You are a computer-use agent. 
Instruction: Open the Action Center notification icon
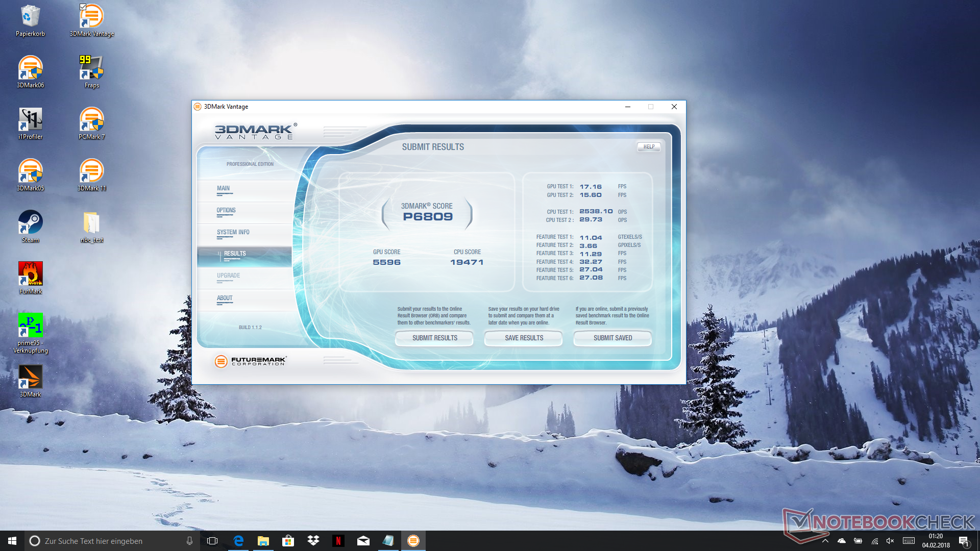pos(963,541)
